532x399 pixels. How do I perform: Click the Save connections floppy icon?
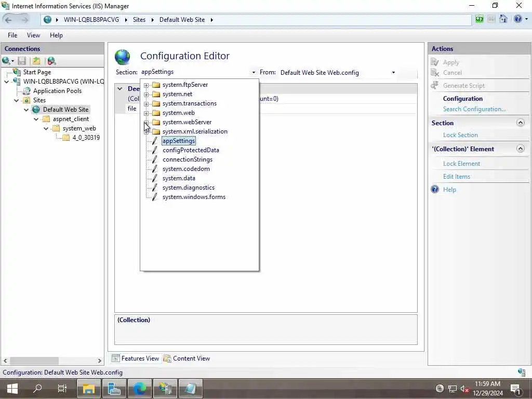tap(22, 61)
